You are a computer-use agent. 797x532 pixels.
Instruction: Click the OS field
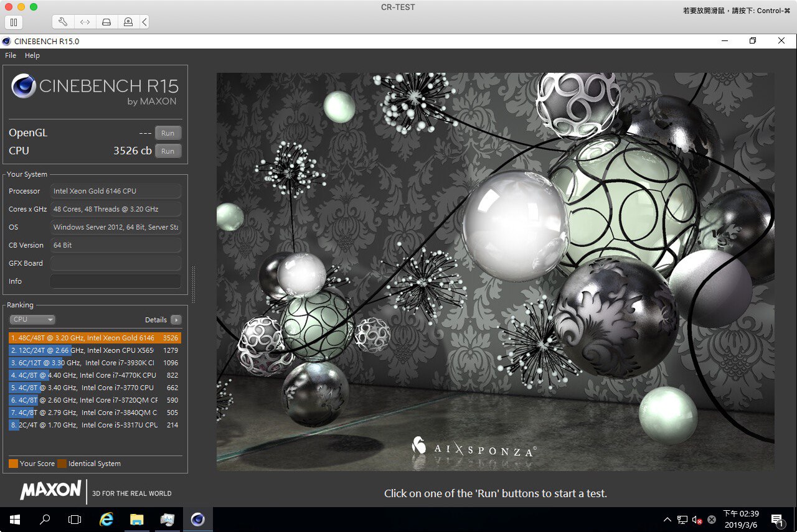(116, 227)
